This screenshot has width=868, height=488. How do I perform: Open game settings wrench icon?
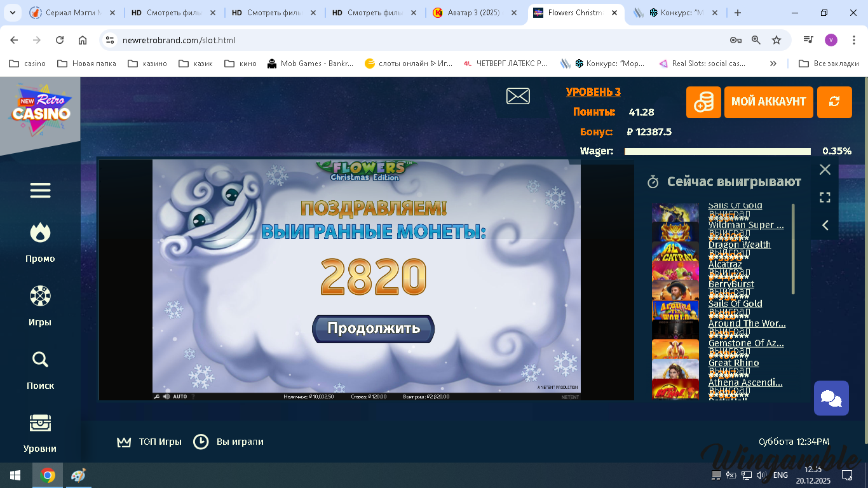click(x=157, y=396)
